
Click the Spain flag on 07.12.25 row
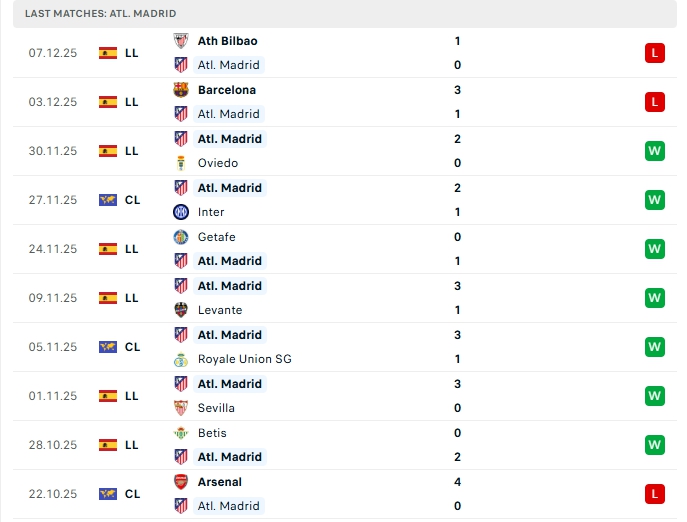tap(108, 53)
